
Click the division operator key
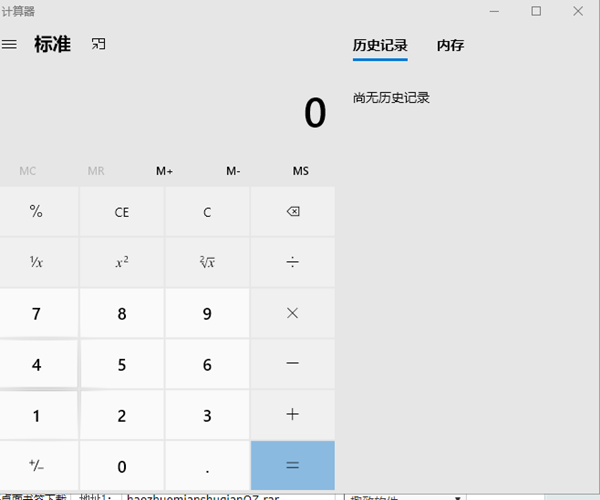pyautogui.click(x=292, y=262)
